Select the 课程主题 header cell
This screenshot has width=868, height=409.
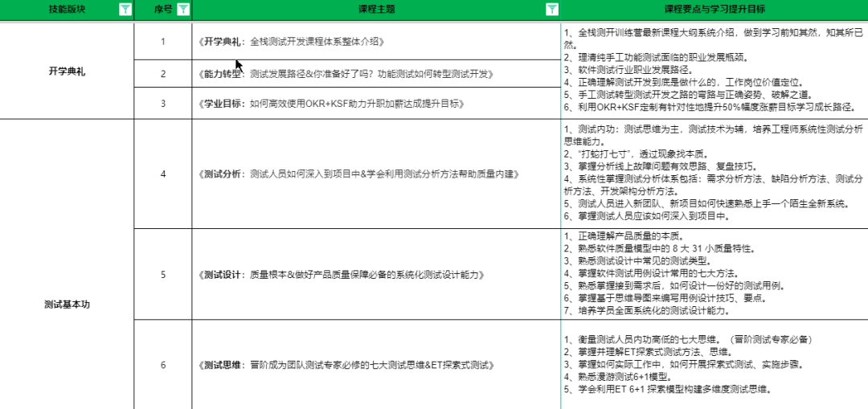pos(376,10)
